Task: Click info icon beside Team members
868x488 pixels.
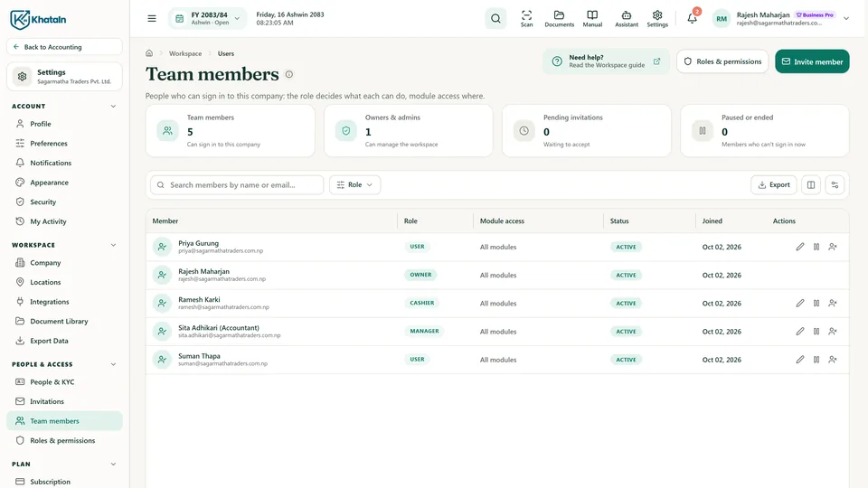Action: pos(289,74)
